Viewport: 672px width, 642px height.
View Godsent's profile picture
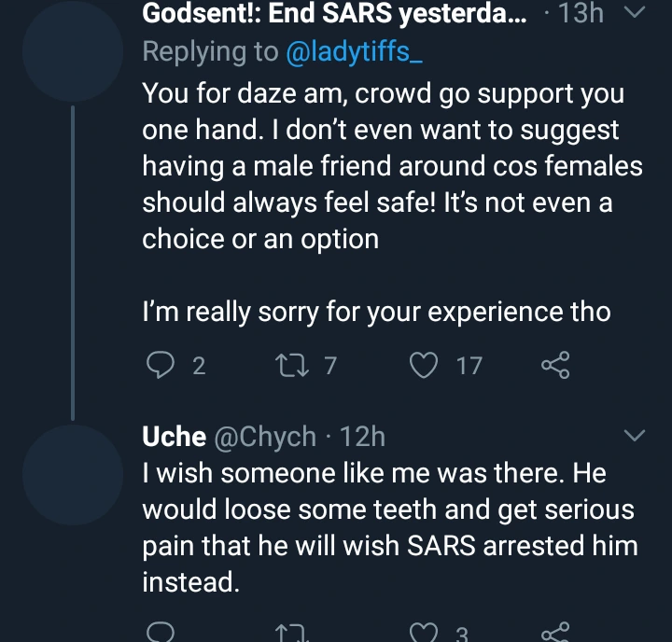click(73, 56)
